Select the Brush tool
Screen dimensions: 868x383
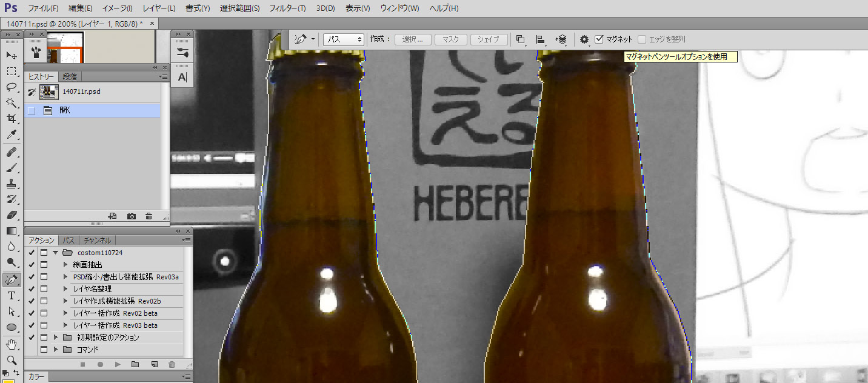point(12,168)
